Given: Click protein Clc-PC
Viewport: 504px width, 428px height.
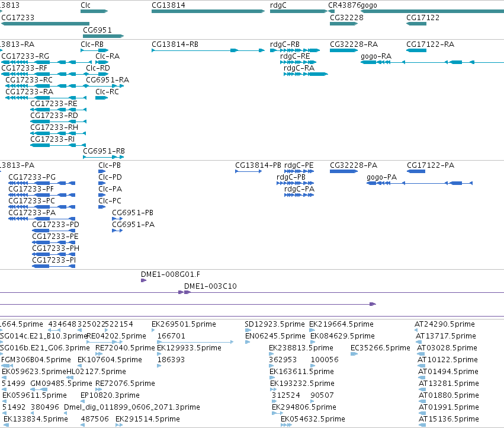Looking at the screenshot, I should 102,207.
